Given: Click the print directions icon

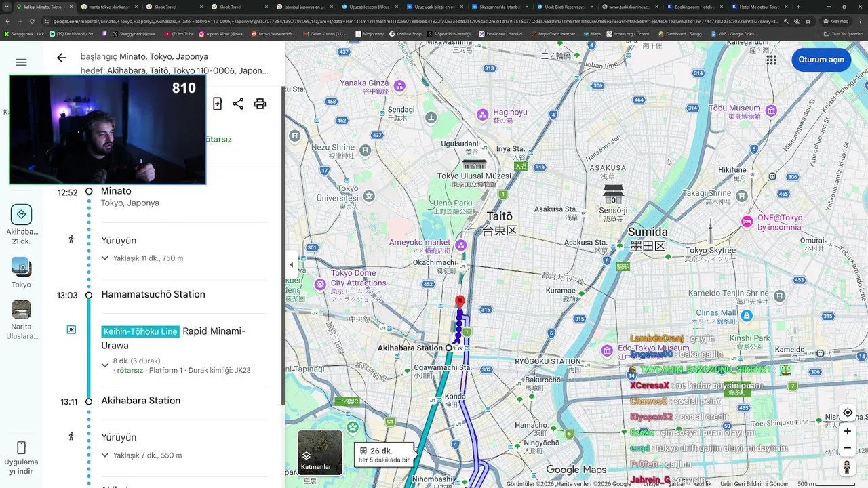Looking at the screenshot, I should pyautogui.click(x=260, y=104).
